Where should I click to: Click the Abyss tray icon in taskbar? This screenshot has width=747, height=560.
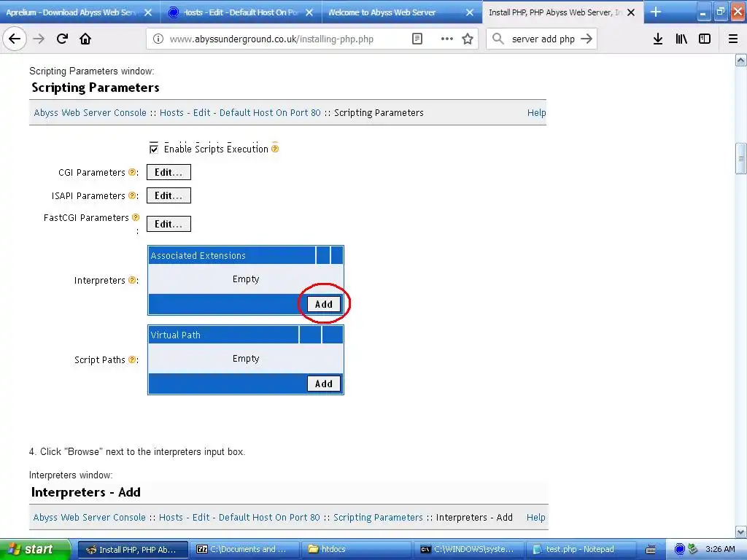pyautogui.click(x=680, y=549)
